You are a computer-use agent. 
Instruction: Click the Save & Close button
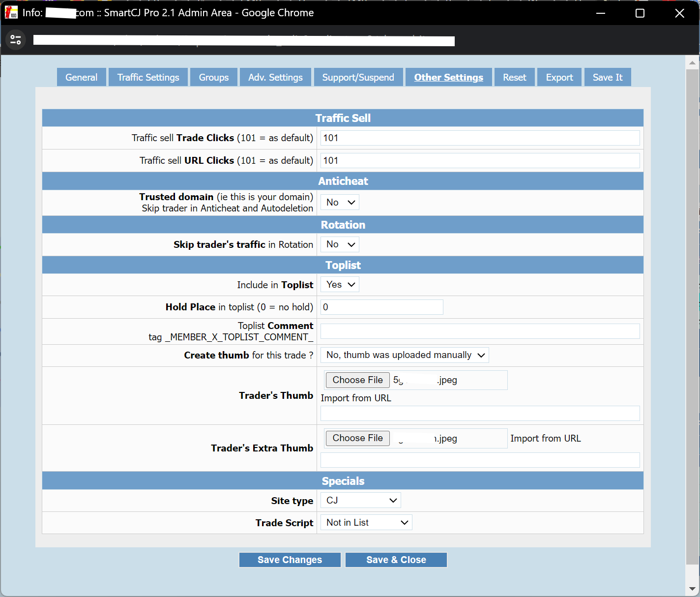(x=396, y=560)
